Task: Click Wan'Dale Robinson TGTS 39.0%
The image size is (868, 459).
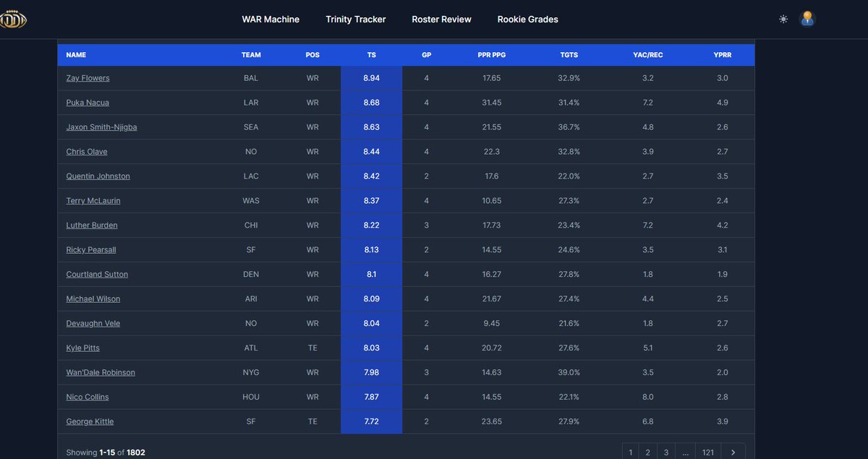Action: coord(569,373)
